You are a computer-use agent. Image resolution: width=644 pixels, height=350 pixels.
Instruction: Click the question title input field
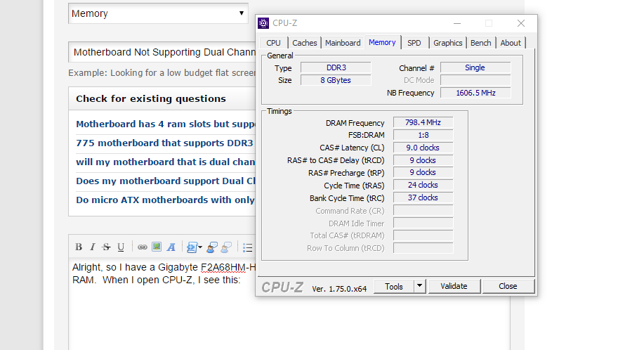pos(162,52)
